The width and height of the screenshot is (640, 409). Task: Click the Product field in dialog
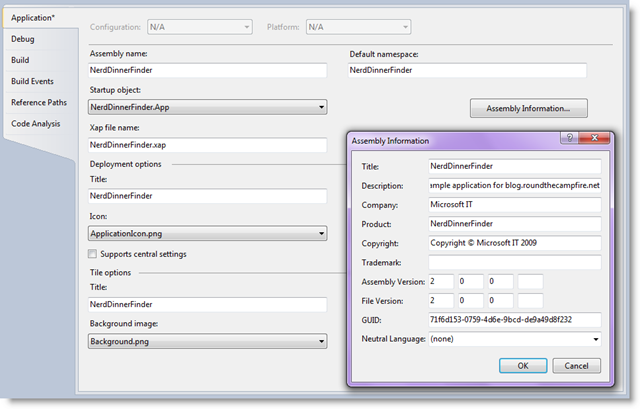click(x=515, y=224)
